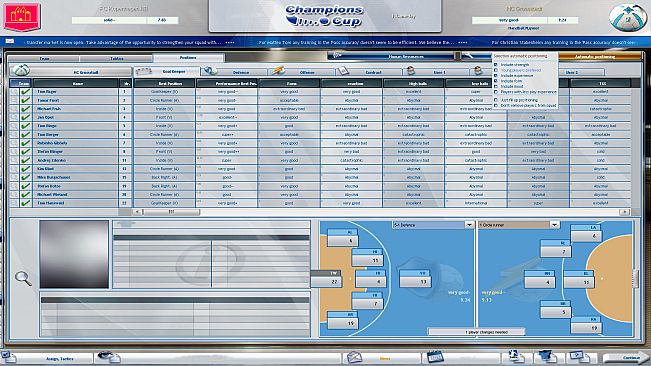The width and height of the screenshot is (651, 366).
Task: Click the large magnifier icon beside player photo
Action: click(23, 278)
